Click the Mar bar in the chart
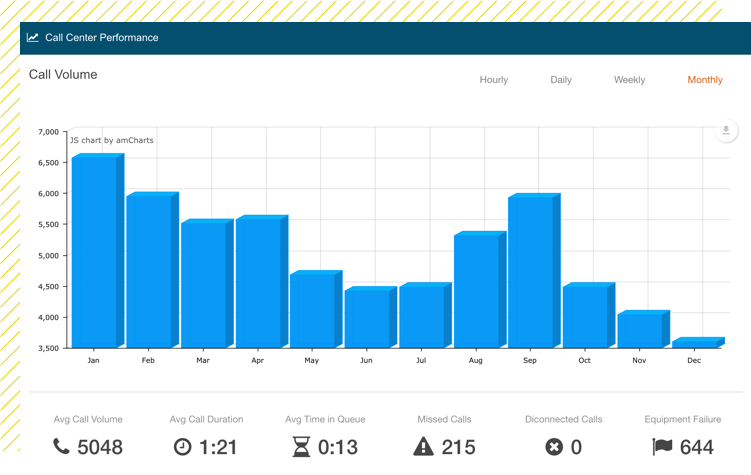Image resolution: width=751 pixels, height=475 pixels. [207, 283]
